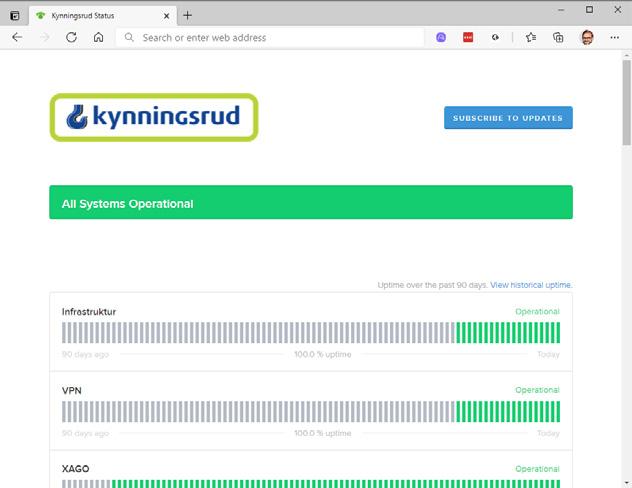Screen dimensions: 632x488
Task: Click the Kynningsrud logo
Action: point(154,117)
